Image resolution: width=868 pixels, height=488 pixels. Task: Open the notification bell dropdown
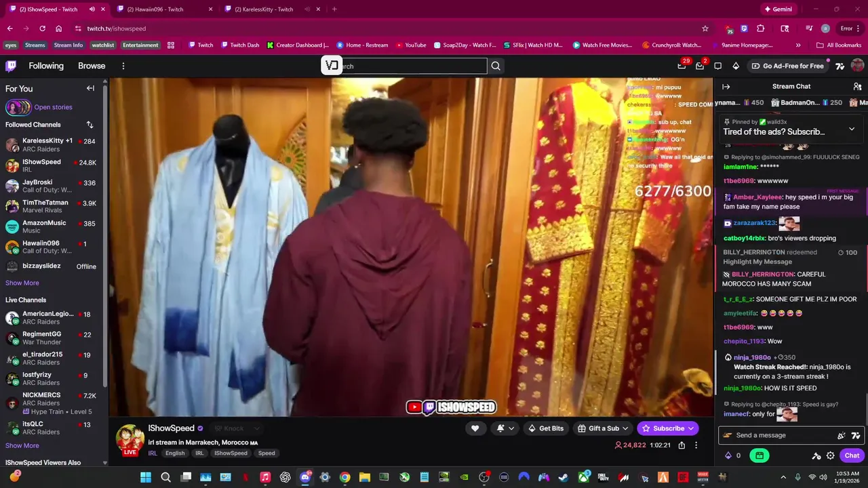point(505,428)
